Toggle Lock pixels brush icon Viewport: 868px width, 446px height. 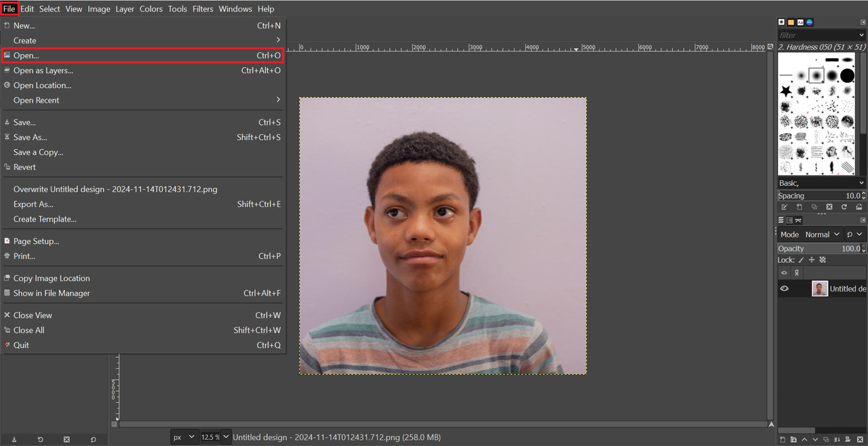801,260
